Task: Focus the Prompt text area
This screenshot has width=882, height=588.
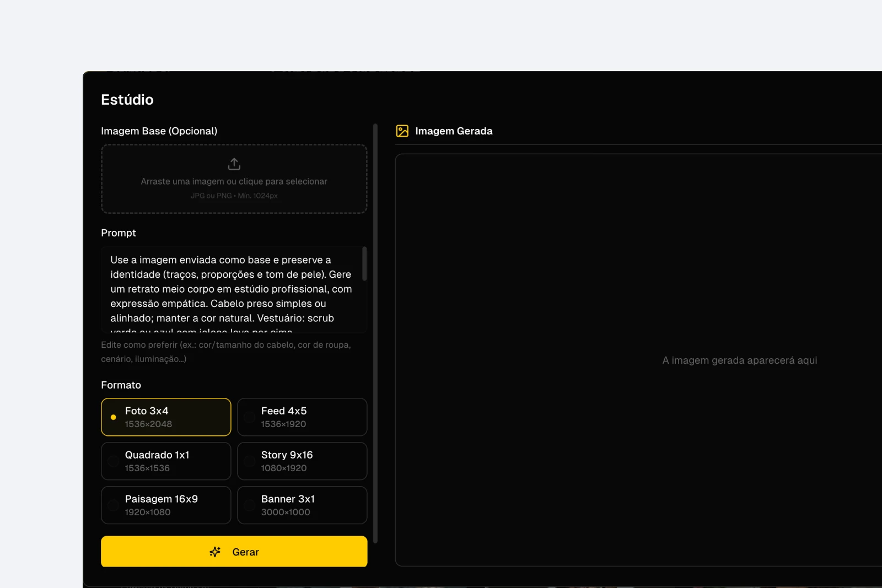Action: point(232,289)
